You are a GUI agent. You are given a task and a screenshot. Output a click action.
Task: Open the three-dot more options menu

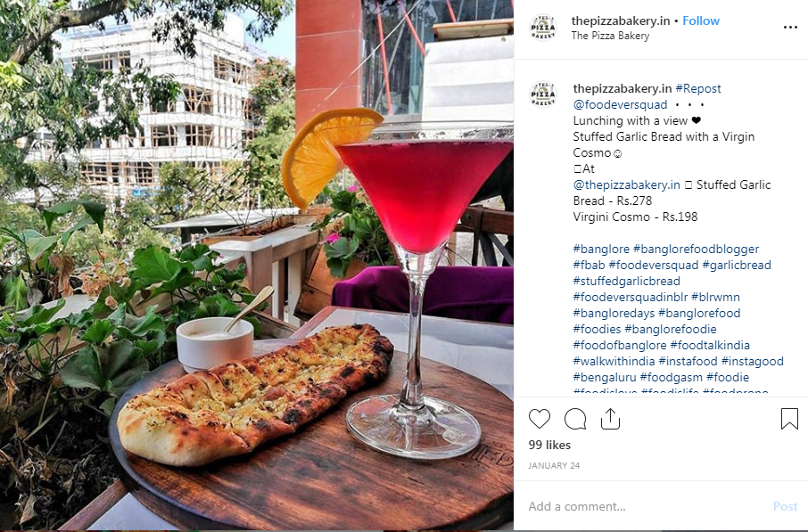(x=790, y=28)
